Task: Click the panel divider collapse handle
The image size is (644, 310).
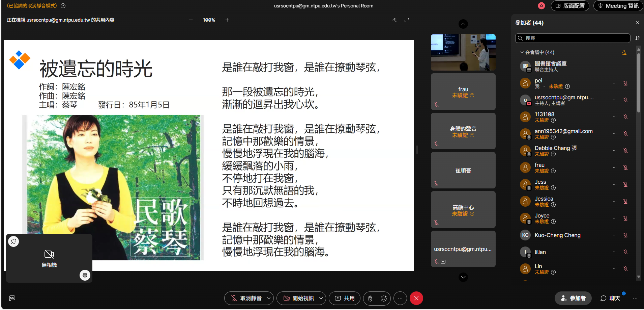Action: pyautogui.click(x=417, y=150)
